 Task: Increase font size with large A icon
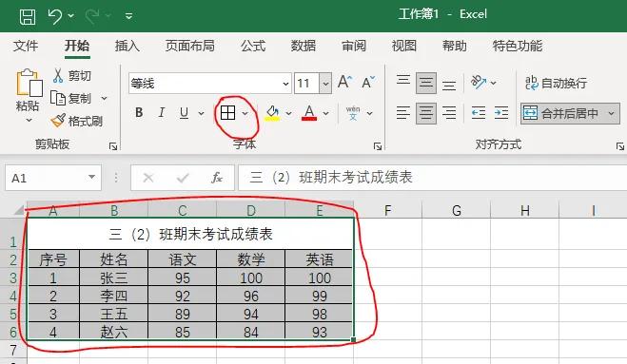point(344,82)
